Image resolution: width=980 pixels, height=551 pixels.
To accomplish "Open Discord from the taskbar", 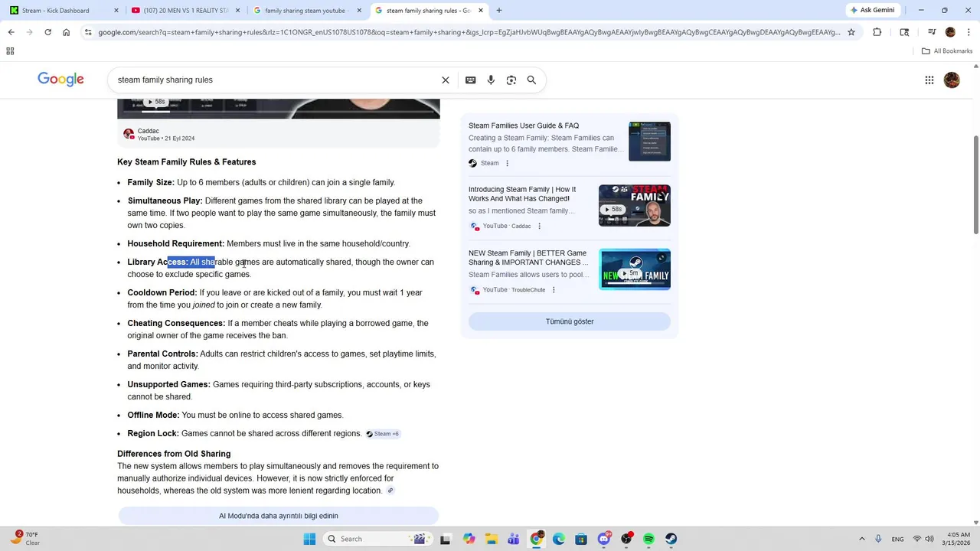I will tap(604, 539).
